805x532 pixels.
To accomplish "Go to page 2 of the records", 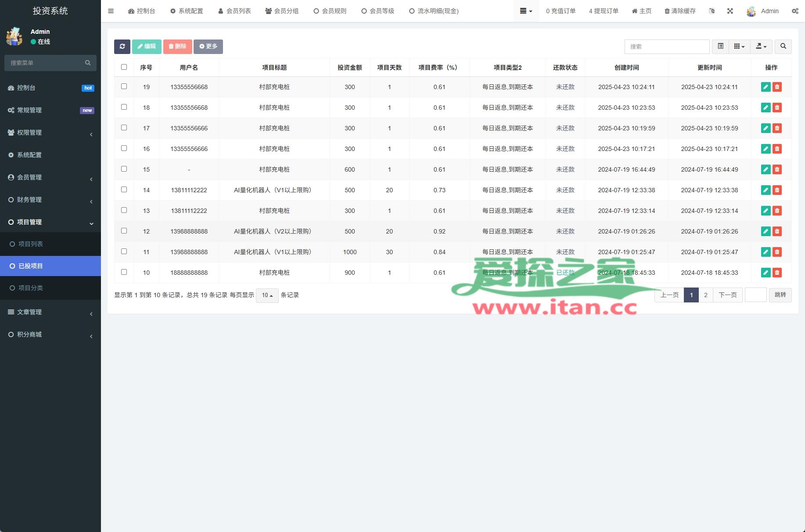I will (705, 295).
